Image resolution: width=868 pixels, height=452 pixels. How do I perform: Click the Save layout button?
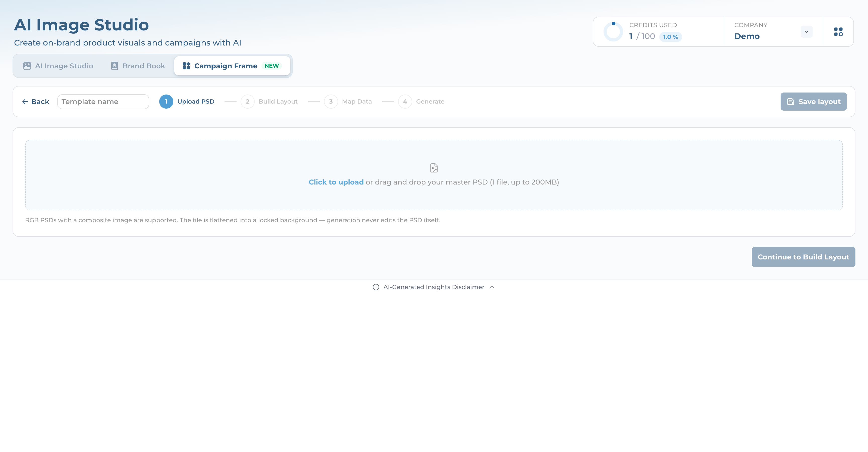tap(813, 102)
